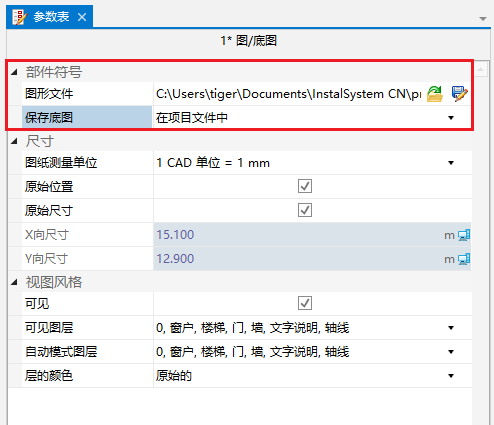Image resolution: width=494 pixels, height=425 pixels.
Task: Toggle the 原始尺寸 checkbox
Action: tap(305, 210)
